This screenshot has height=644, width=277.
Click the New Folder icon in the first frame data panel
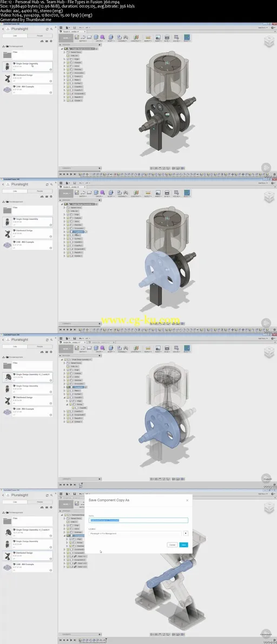47,41
